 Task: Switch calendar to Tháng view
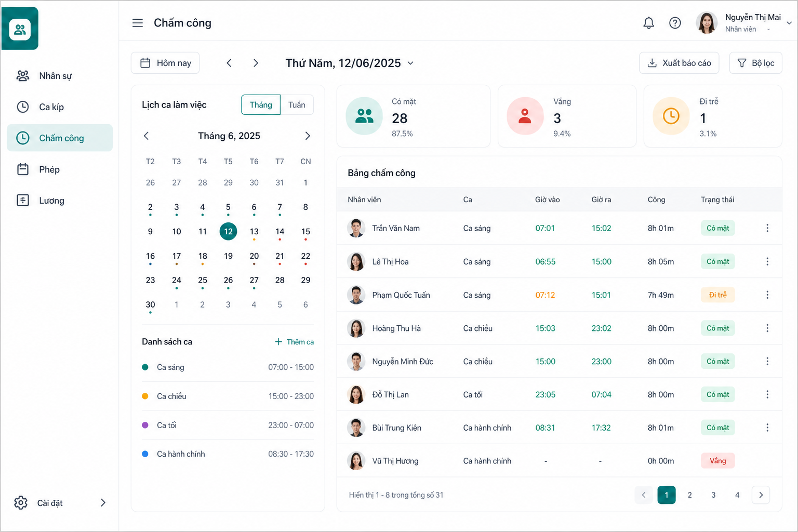point(261,104)
